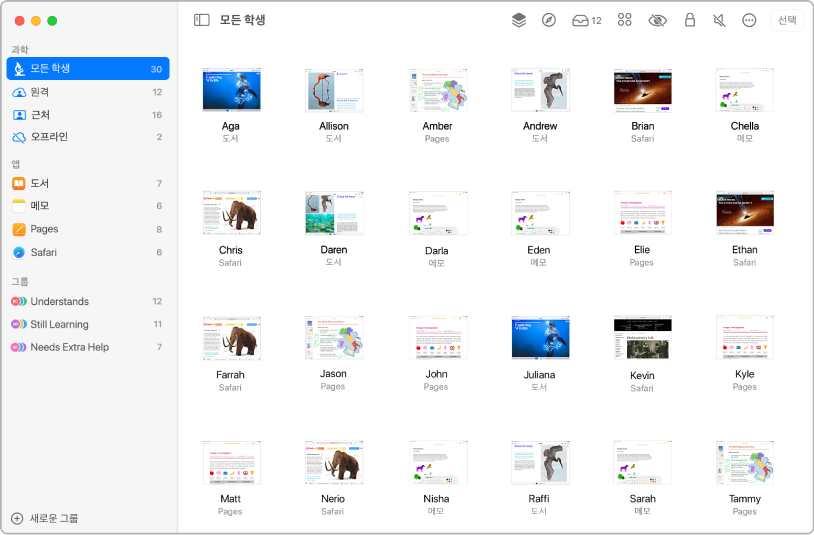Select 근처 in the sidebar

(88, 115)
